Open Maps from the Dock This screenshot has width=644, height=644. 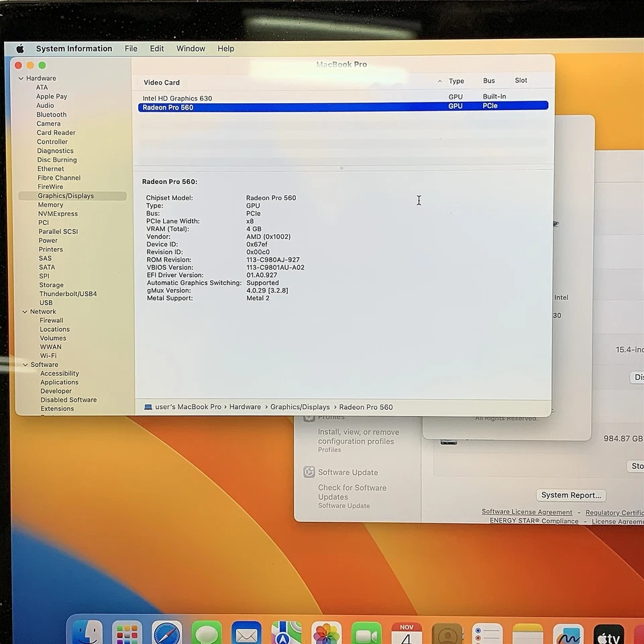pos(286,633)
